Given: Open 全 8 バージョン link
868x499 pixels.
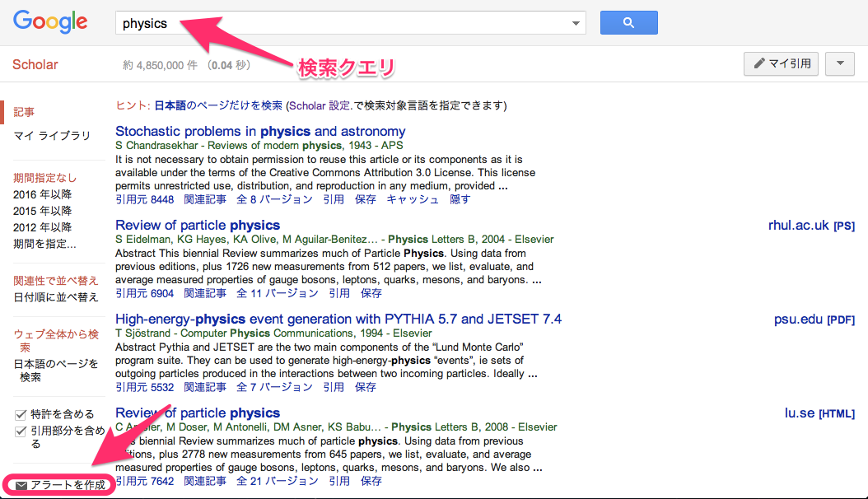Looking at the screenshot, I should [274, 200].
